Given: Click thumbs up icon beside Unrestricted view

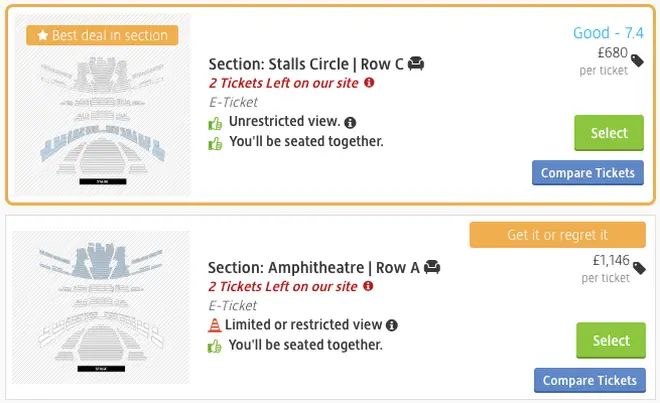Looking at the screenshot, I should [x=215, y=123].
